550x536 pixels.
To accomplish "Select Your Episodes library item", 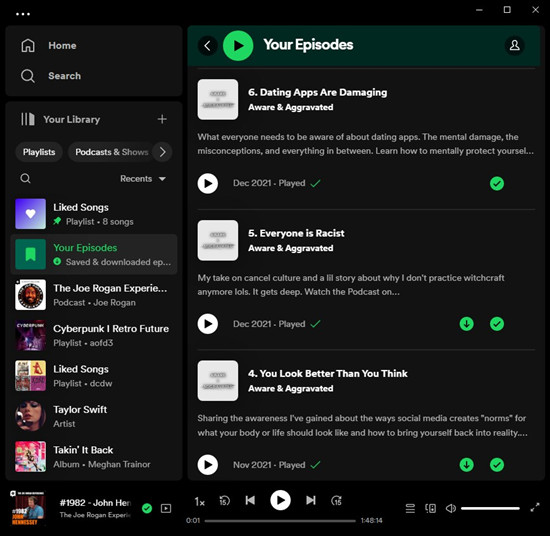I will click(x=94, y=254).
